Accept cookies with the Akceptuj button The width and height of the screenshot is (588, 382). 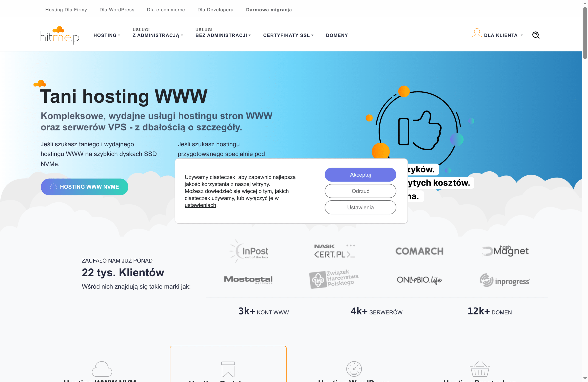coord(360,174)
